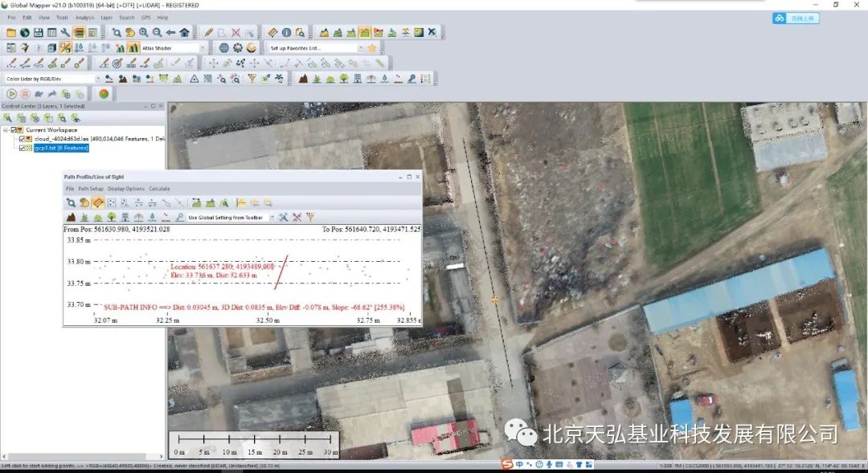Open the Tools menu

62,18
